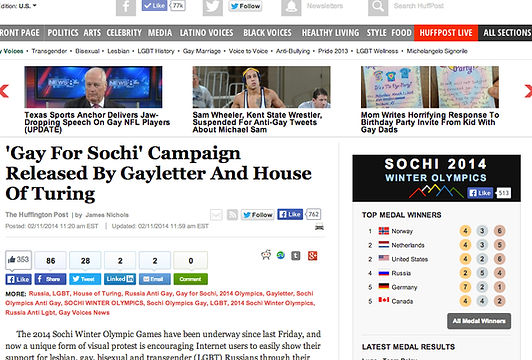
Task: Open the Sam Wheeler wrestler story thumbnail
Action: tap(262, 87)
